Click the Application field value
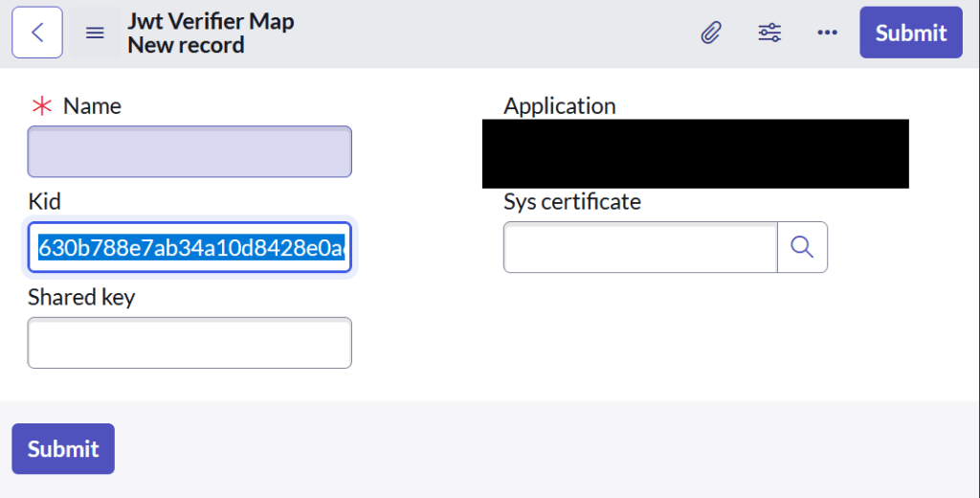Screen dimensions: 980x498 [695, 153]
